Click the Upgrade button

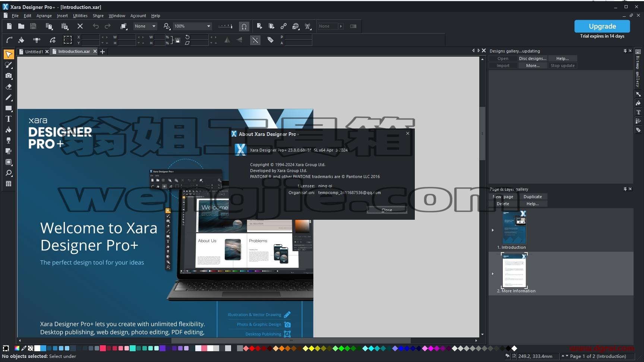click(x=602, y=26)
